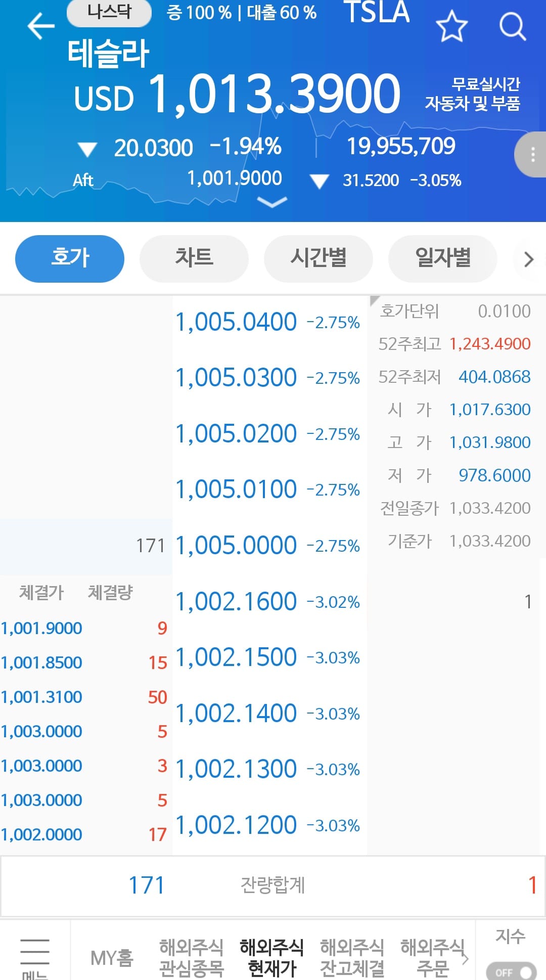Image resolution: width=546 pixels, height=980 pixels.
Task: Switch to the 시간별 tab
Action: [x=318, y=258]
